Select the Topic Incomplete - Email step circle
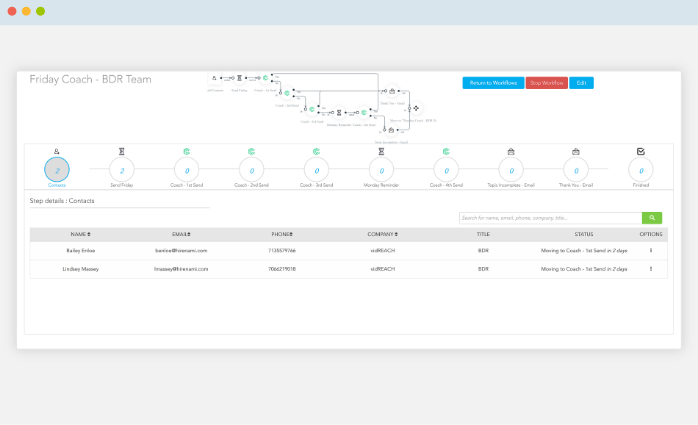 tap(511, 170)
